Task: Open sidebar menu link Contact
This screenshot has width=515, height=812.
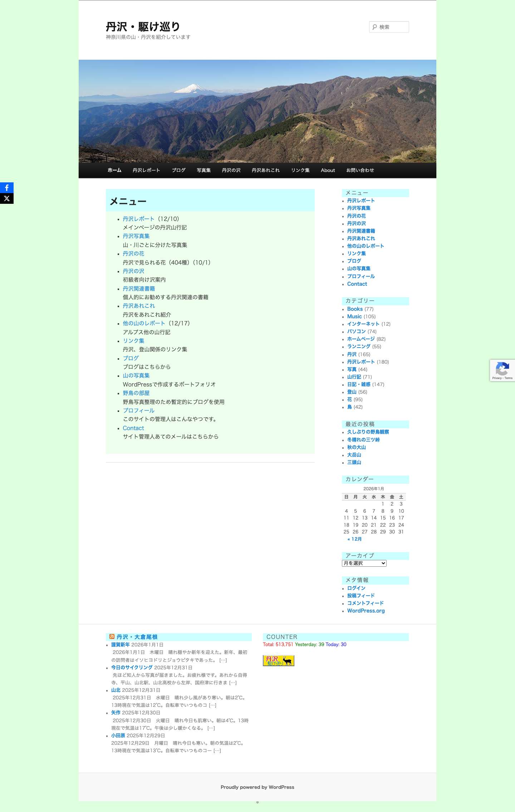Action: [357, 284]
